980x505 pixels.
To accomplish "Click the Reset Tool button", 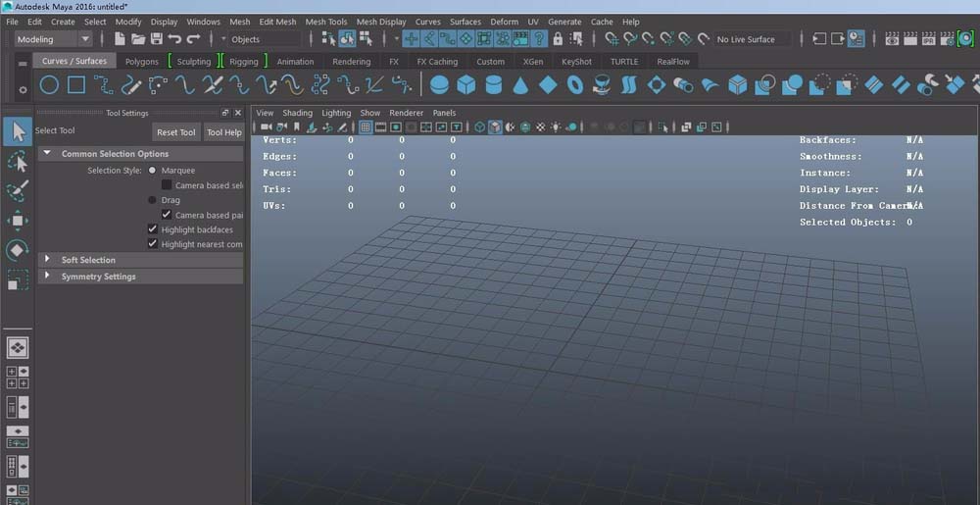I will click(176, 132).
